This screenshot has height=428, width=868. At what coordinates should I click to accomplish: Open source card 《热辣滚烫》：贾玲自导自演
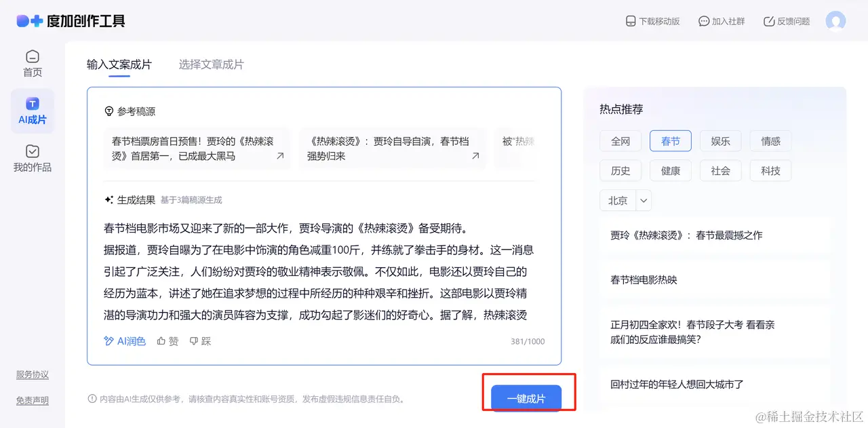pos(392,149)
